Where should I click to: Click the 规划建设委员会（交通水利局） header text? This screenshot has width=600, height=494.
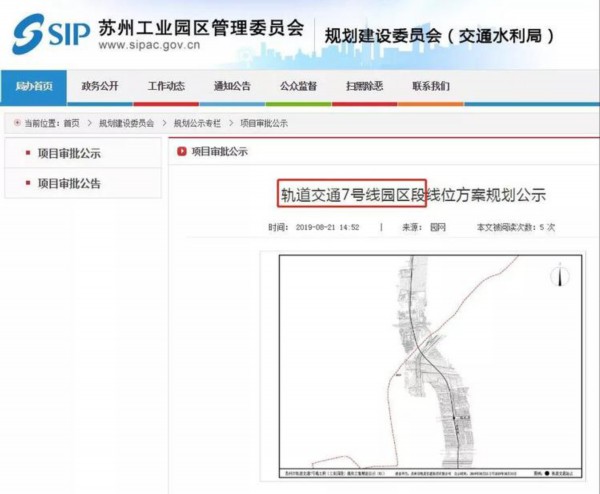pyautogui.click(x=440, y=36)
